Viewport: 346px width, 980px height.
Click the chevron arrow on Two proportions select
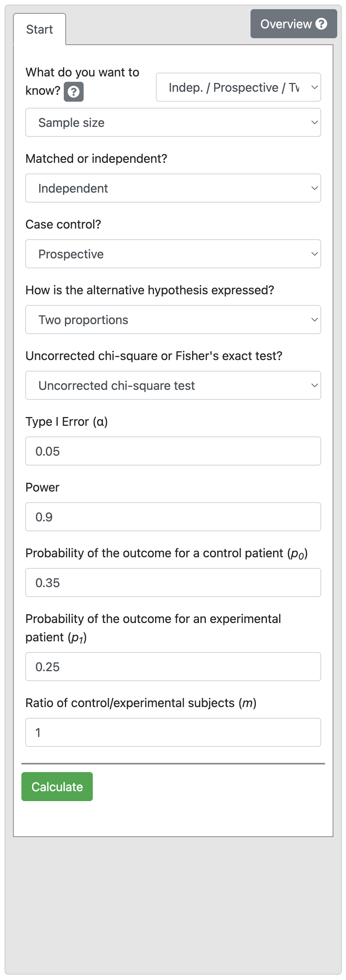[314, 320]
